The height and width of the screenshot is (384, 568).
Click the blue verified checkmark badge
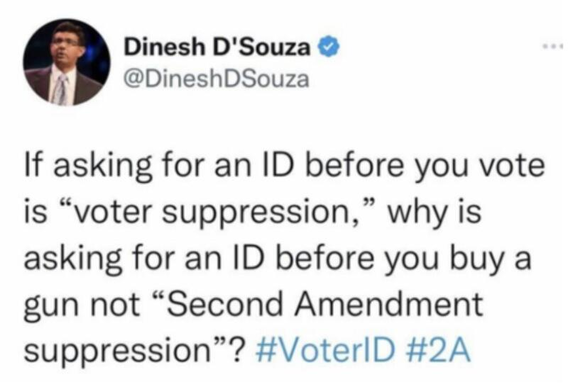point(329,47)
